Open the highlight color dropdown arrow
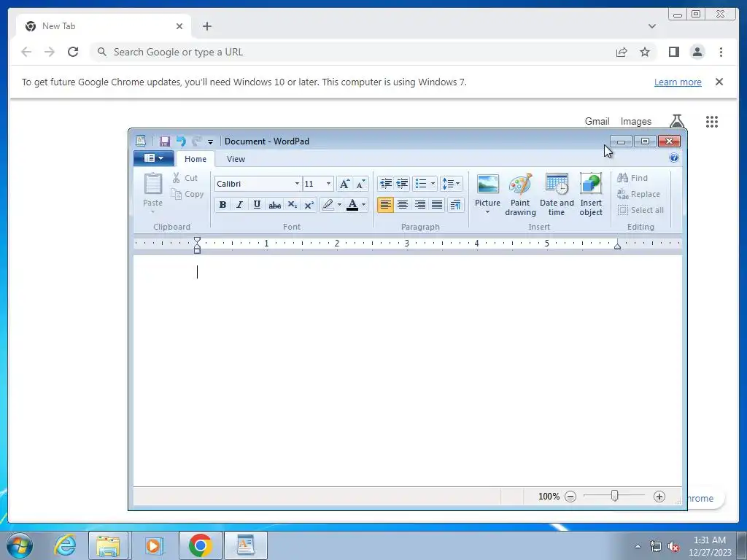Viewport: 747px width, 560px height. point(339,205)
